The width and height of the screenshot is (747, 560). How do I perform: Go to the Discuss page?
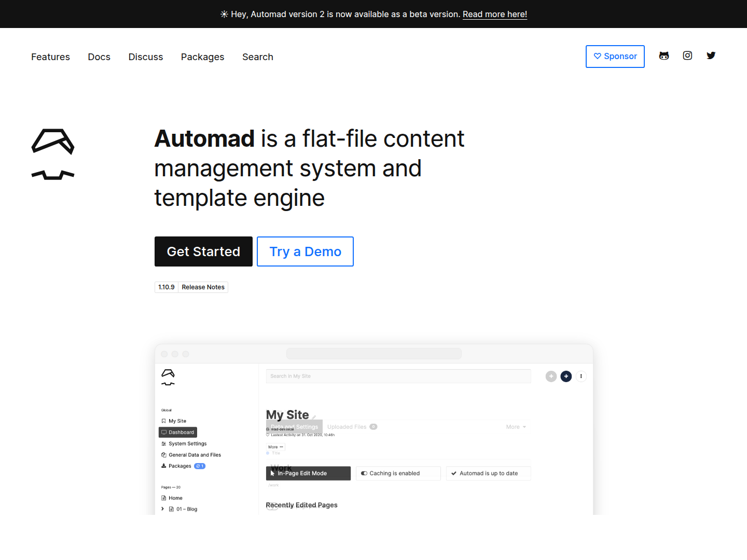(x=146, y=57)
